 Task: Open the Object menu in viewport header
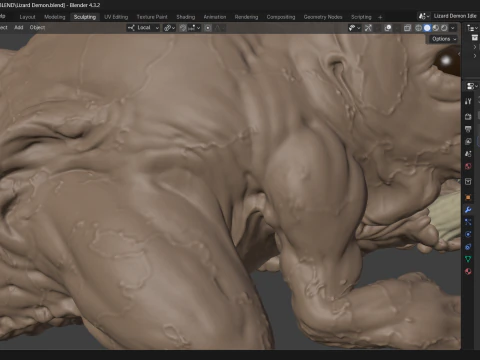(x=37, y=28)
